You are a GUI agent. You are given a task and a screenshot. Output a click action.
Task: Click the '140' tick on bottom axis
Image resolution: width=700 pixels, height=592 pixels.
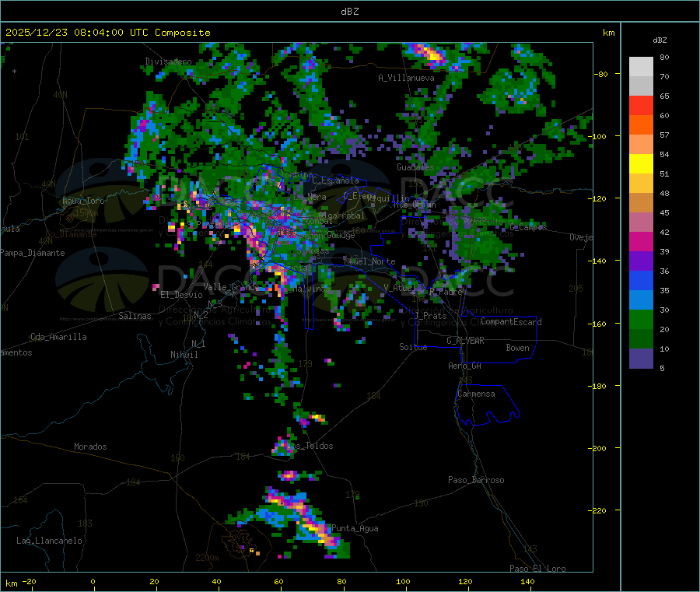527,581
